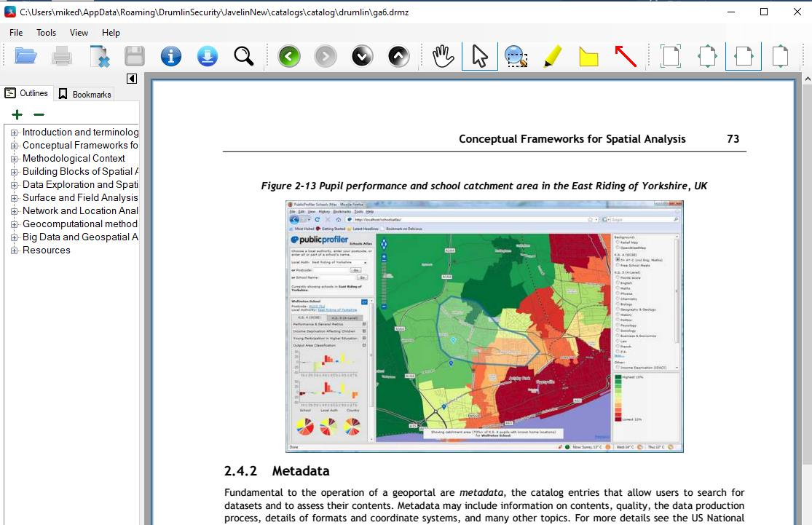The height and width of the screenshot is (525, 812).
Task: Select the hand pan tool
Action: pyautogui.click(x=444, y=56)
